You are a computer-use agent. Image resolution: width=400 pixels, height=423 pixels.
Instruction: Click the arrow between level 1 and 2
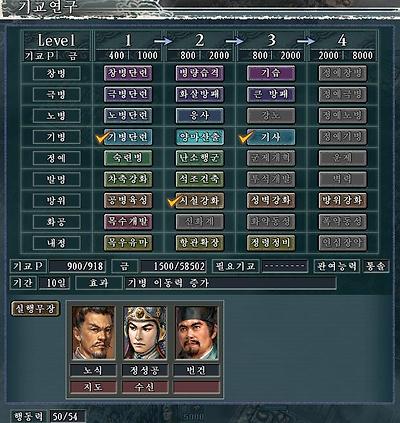click(163, 41)
